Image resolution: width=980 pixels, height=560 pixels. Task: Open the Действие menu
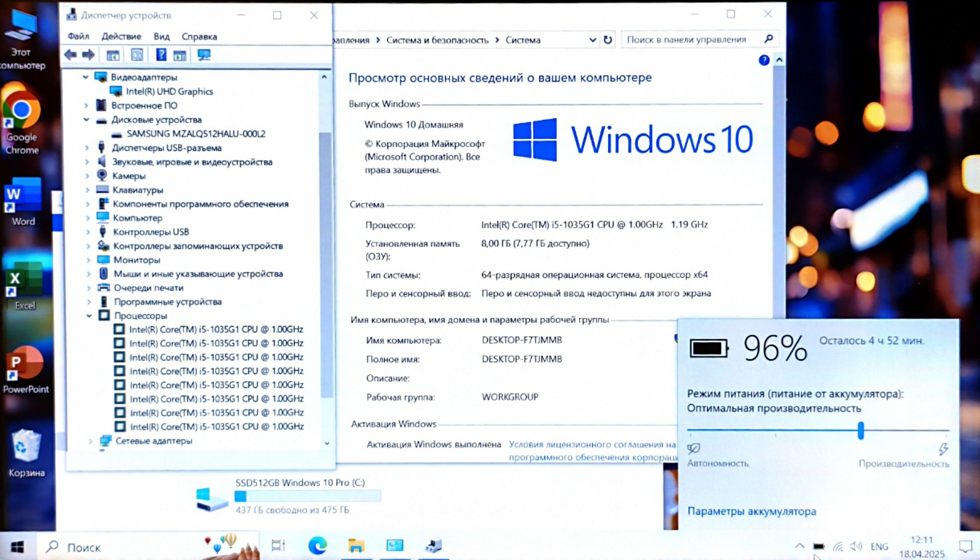pos(121,36)
